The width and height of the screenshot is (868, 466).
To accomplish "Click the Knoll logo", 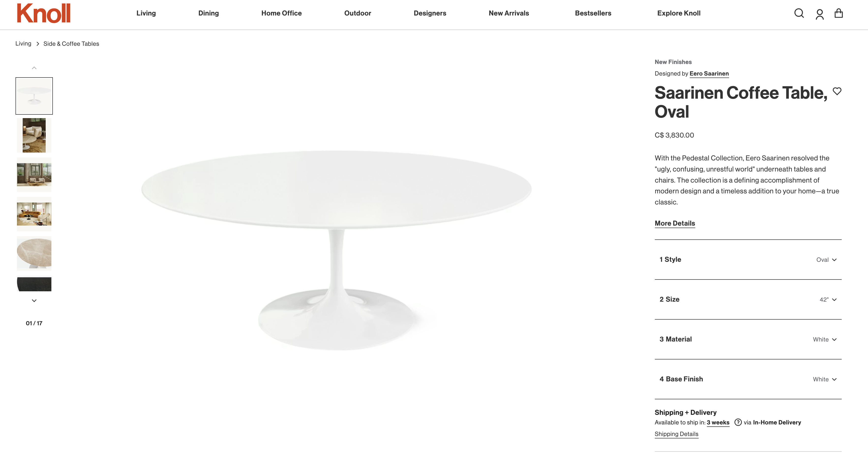I will 44,13.
